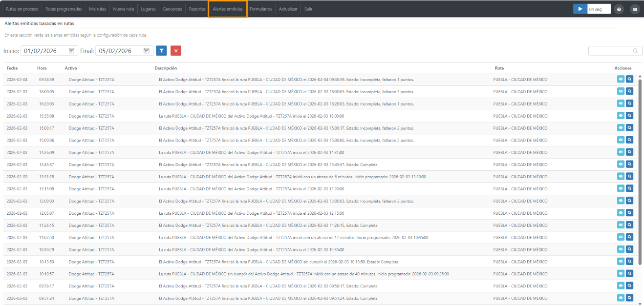
Task: Go to Rutas en proceso tab
Action: 22,9
